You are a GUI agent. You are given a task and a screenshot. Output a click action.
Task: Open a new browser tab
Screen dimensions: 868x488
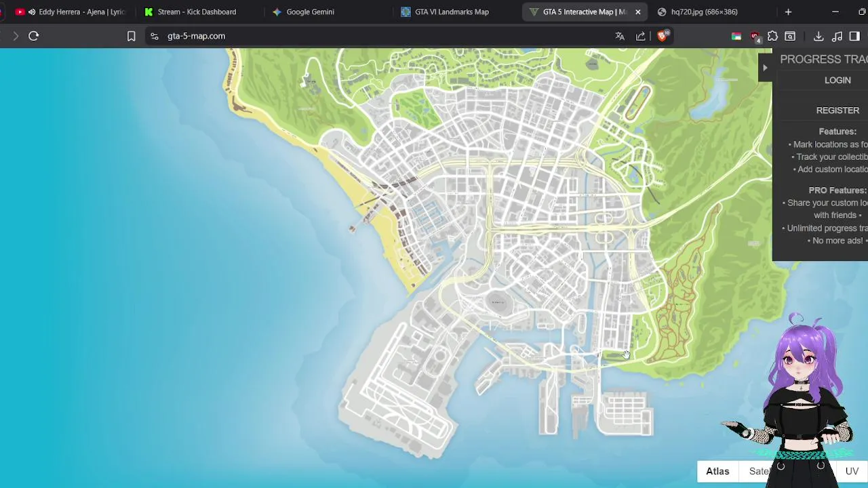pos(788,12)
